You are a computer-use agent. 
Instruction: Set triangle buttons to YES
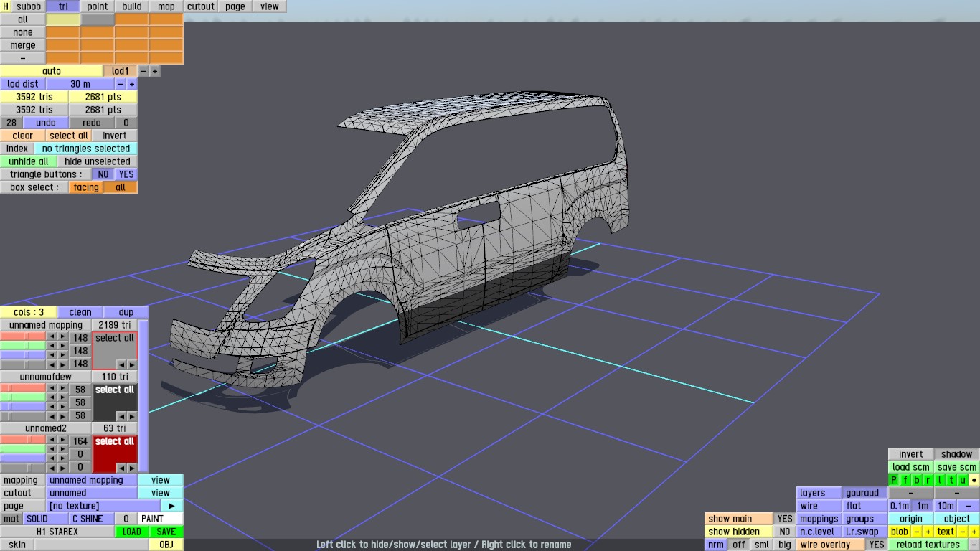pyautogui.click(x=126, y=174)
